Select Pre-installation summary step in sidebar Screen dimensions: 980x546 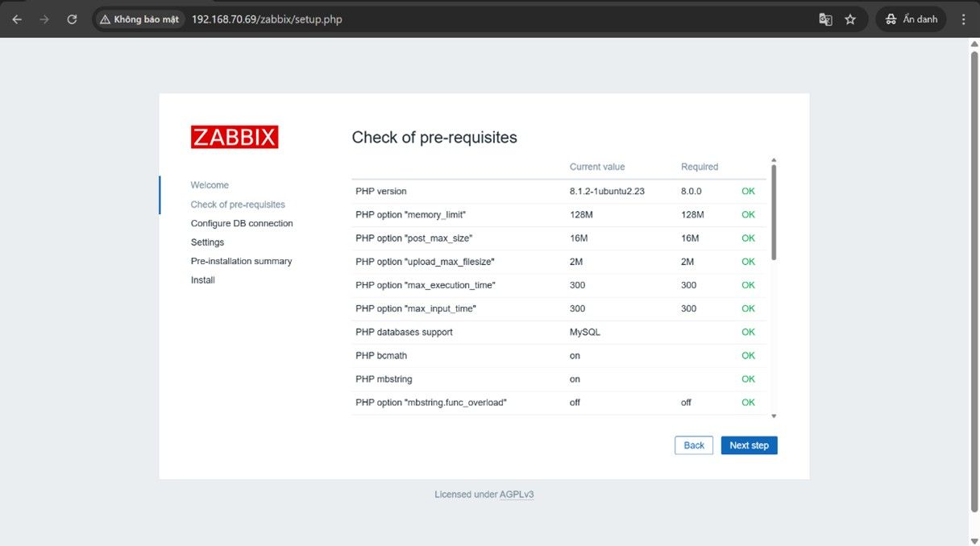(241, 261)
